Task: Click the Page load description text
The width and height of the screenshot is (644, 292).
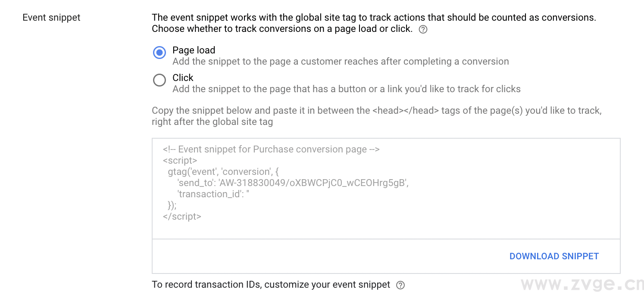Action: pos(341,62)
